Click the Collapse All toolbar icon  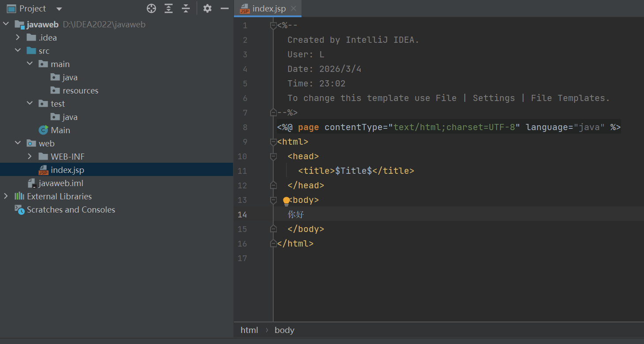pos(186,8)
